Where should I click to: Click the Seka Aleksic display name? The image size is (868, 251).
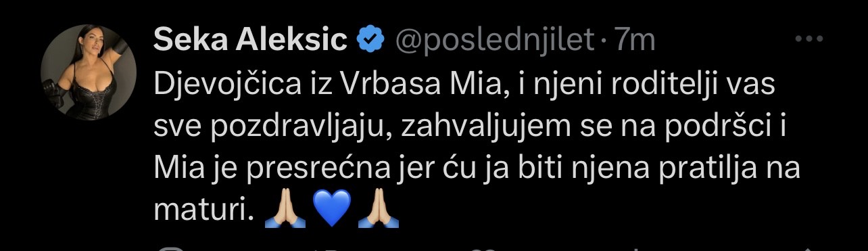click(x=251, y=41)
